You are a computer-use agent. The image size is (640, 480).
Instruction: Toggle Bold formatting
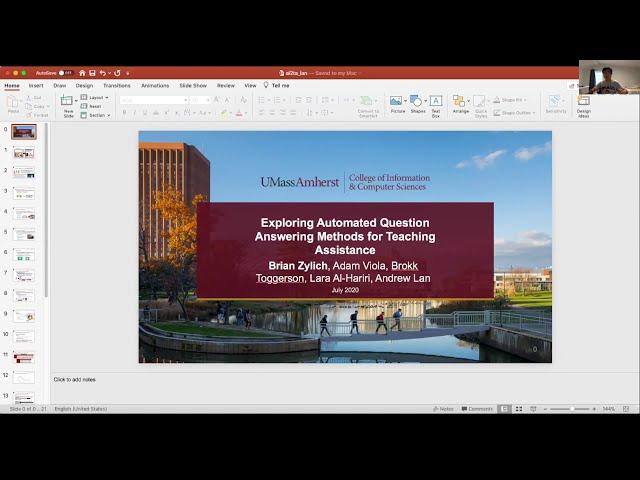pyautogui.click(x=124, y=113)
